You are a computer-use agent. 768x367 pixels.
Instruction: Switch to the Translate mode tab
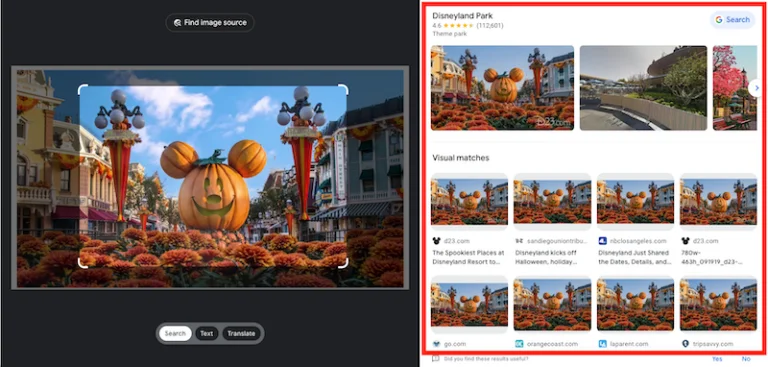click(241, 334)
